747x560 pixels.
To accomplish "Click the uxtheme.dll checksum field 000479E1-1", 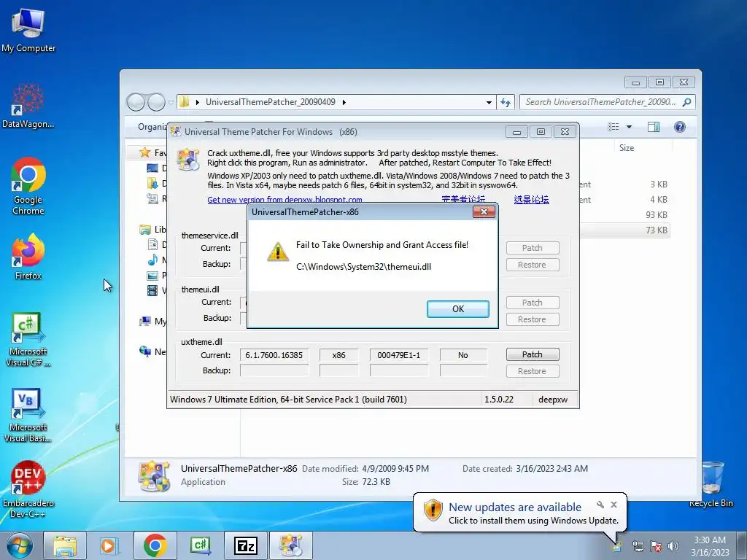I will click(399, 355).
